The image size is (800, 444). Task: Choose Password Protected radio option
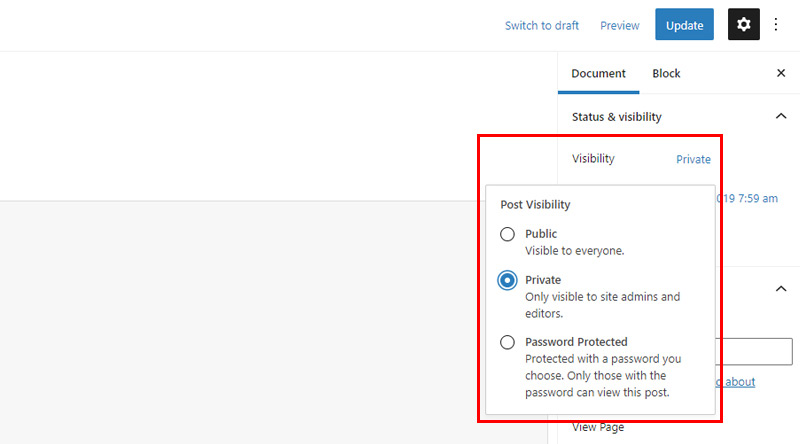(x=507, y=342)
